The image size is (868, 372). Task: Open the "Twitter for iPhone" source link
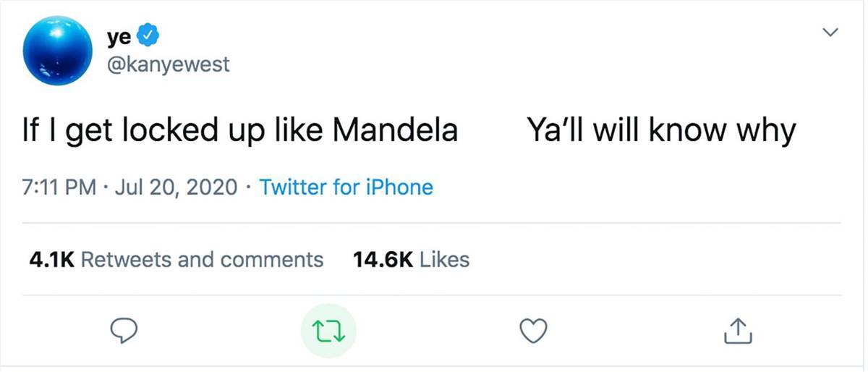(x=346, y=187)
